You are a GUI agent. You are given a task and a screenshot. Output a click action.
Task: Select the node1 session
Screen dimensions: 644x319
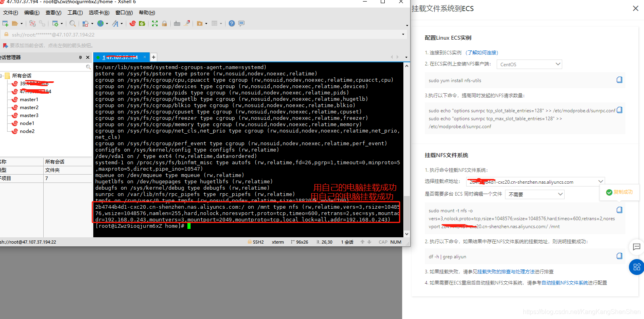[27, 123]
